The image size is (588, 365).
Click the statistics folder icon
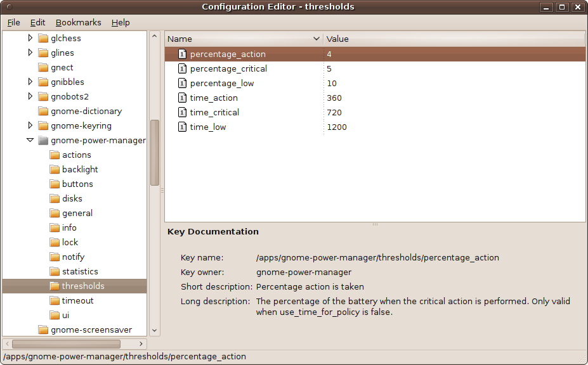55,271
